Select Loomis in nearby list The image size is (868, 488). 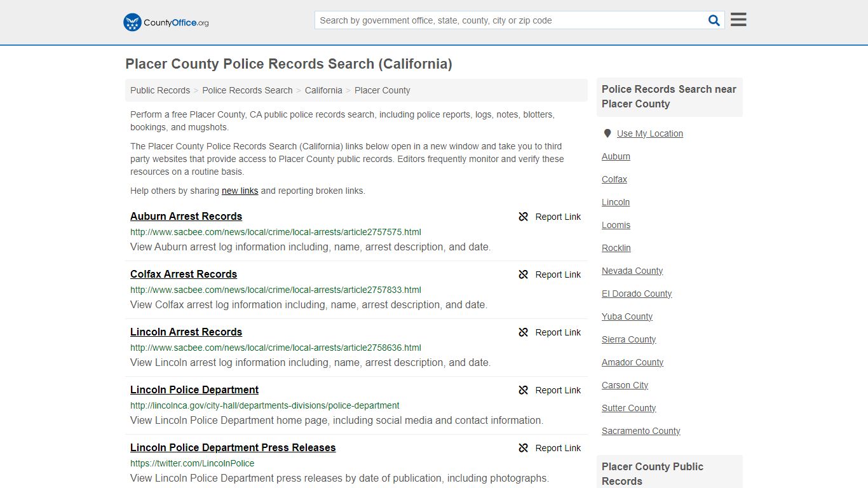[x=616, y=225]
